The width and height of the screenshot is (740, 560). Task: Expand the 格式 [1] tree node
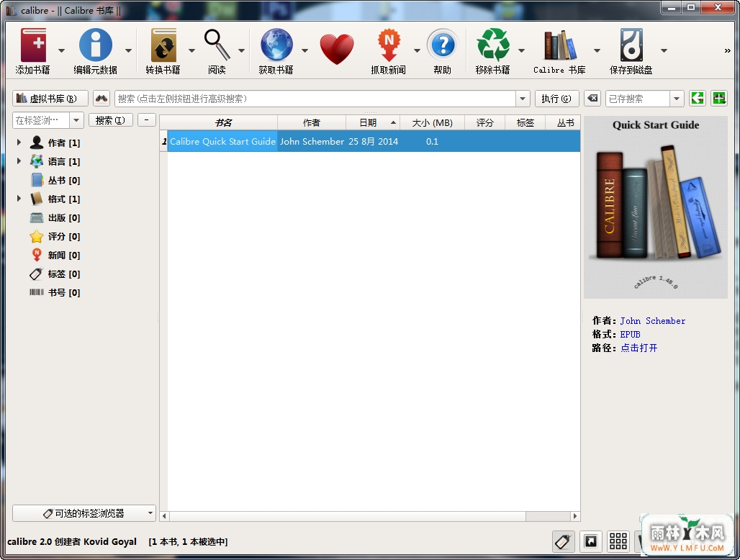(x=19, y=199)
